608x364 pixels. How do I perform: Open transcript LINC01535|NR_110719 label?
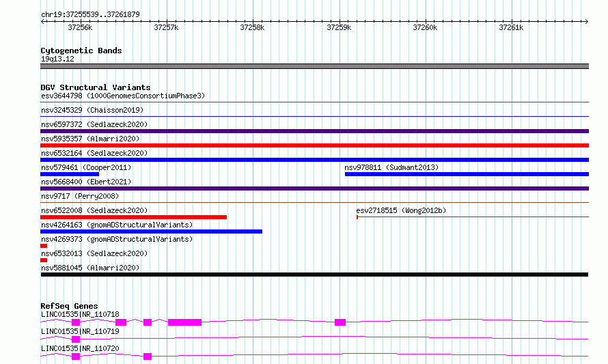click(x=80, y=331)
